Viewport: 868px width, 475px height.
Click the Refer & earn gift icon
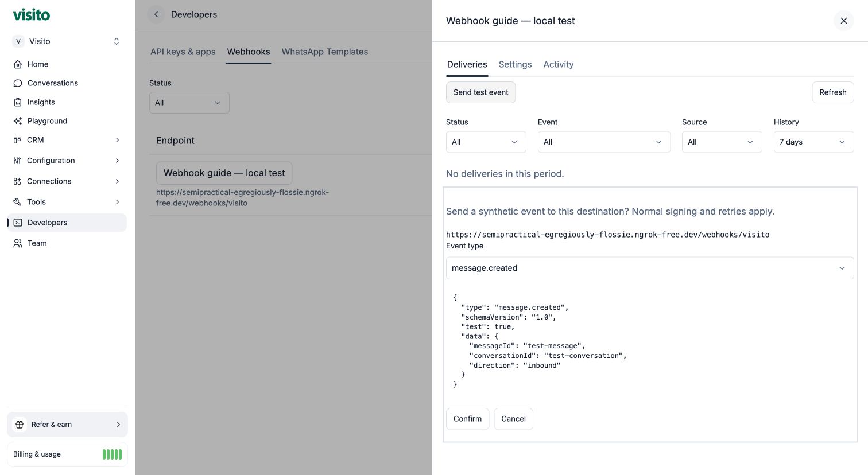tap(20, 425)
